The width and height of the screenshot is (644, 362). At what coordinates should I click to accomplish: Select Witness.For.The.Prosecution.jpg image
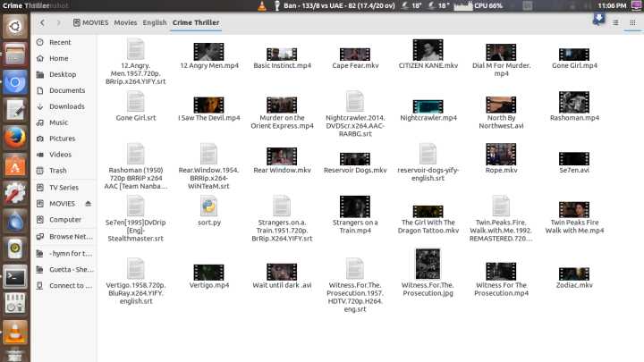[x=428, y=273]
